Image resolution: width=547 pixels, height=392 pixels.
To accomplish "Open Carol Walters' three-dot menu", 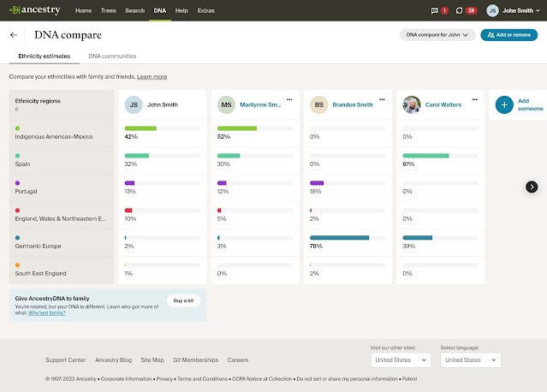I will [475, 100].
